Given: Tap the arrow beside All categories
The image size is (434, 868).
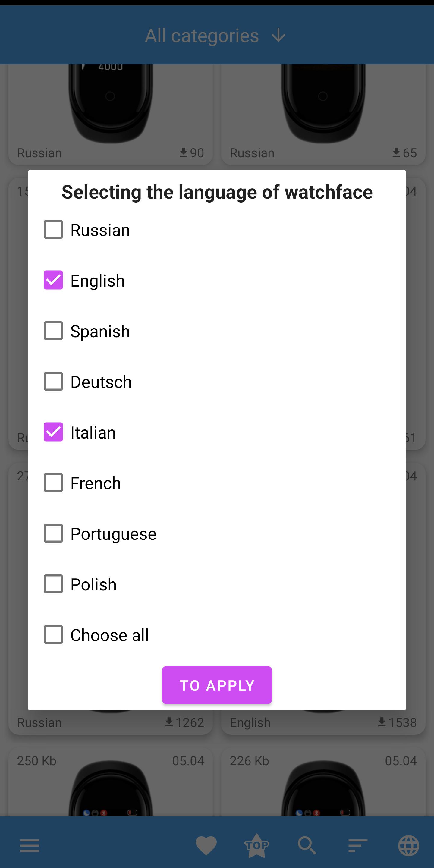Looking at the screenshot, I should [x=279, y=36].
